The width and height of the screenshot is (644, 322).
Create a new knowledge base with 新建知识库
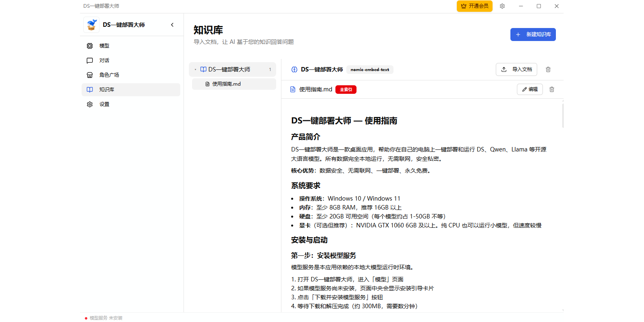533,35
